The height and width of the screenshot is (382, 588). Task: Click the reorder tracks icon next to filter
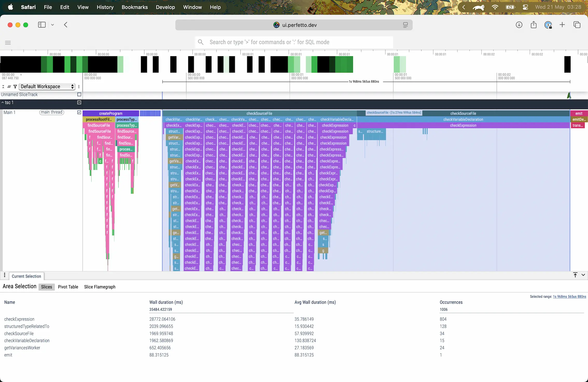click(9, 87)
